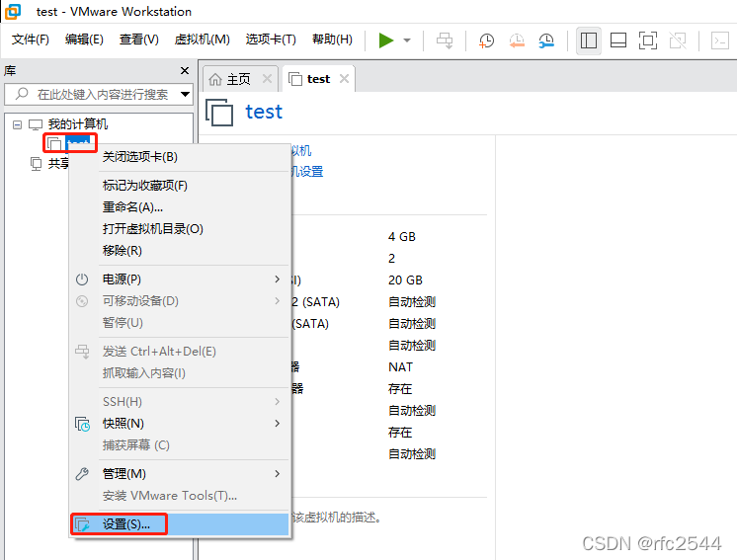Open the 编辑(E) menu
The image size is (737, 560).
pos(84,40)
